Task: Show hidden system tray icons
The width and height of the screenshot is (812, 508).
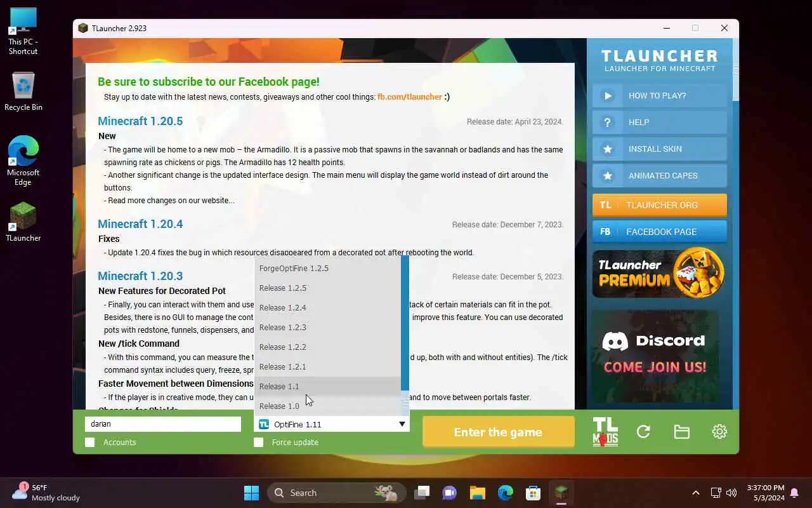Action: (x=696, y=493)
